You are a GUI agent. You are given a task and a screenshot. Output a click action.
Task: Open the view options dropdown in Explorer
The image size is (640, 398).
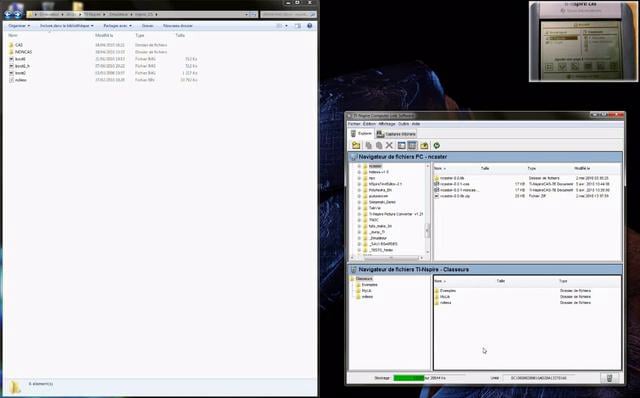coord(286,26)
